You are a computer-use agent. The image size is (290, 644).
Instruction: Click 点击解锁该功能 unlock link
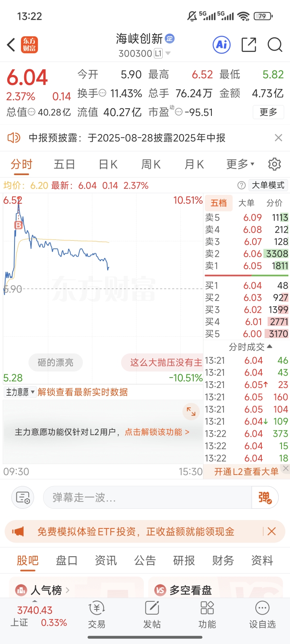(x=157, y=432)
